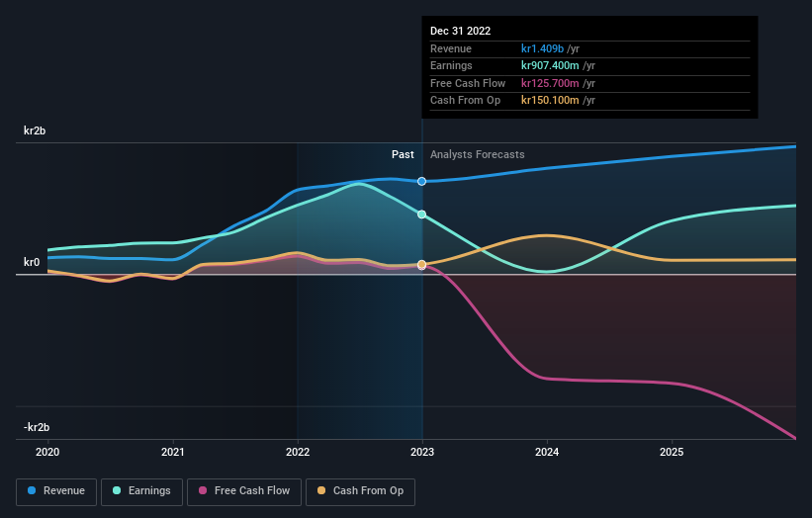Click the orange Cash From Op legend dot
The height and width of the screenshot is (518, 812).
pyautogui.click(x=321, y=490)
